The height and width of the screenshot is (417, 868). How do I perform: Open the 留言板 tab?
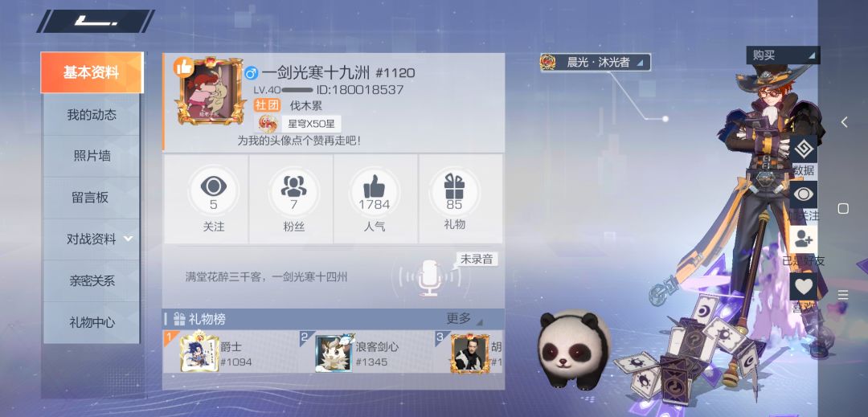point(92,198)
